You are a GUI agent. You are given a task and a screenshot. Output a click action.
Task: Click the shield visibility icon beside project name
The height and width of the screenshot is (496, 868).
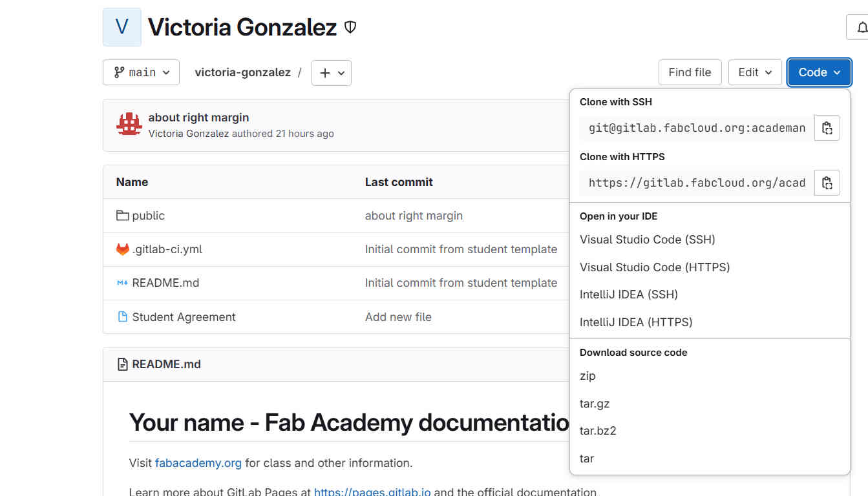350,27
